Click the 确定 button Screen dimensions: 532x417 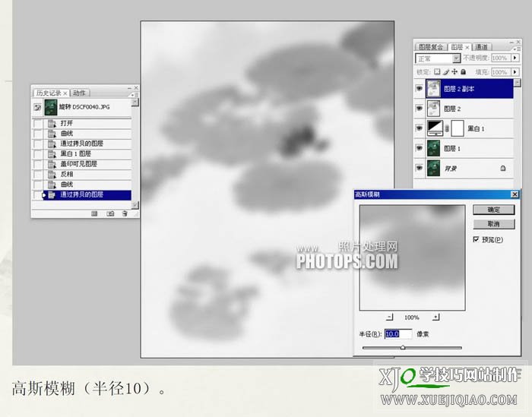click(x=494, y=210)
